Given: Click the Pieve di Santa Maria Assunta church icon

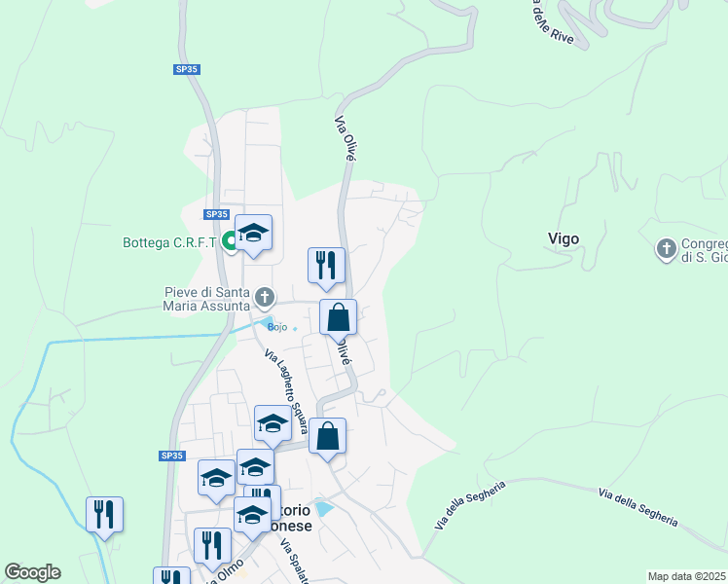Looking at the screenshot, I should tap(265, 298).
